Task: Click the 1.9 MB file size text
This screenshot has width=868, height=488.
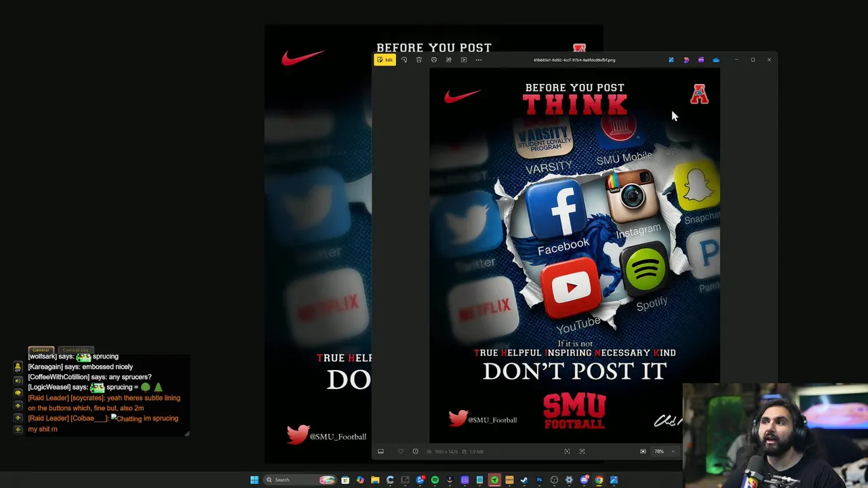Action: pyautogui.click(x=476, y=451)
